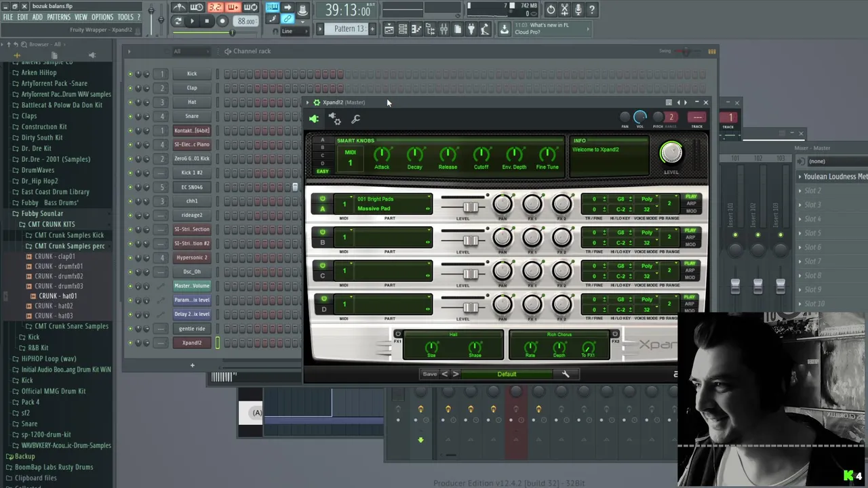Click the tempo tapper icon in toolbar

pos(485,29)
